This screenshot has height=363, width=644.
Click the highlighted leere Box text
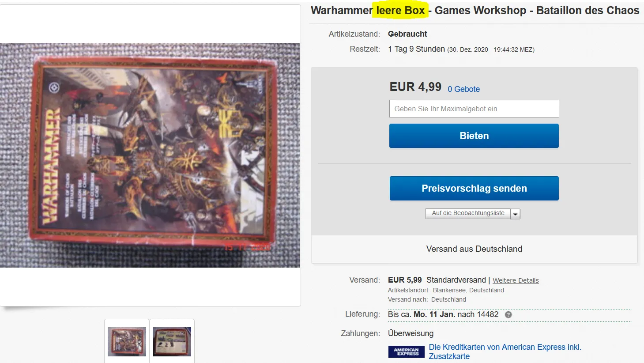[400, 11]
